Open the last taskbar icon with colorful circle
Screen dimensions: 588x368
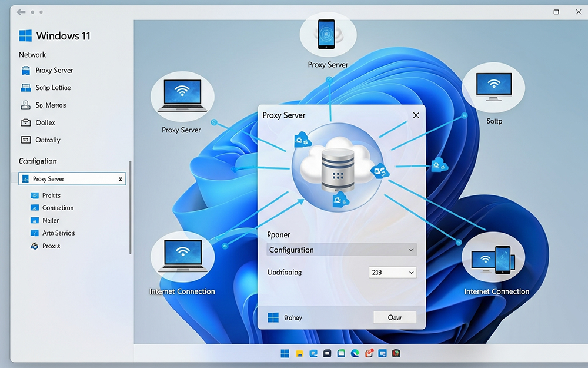tap(396, 353)
